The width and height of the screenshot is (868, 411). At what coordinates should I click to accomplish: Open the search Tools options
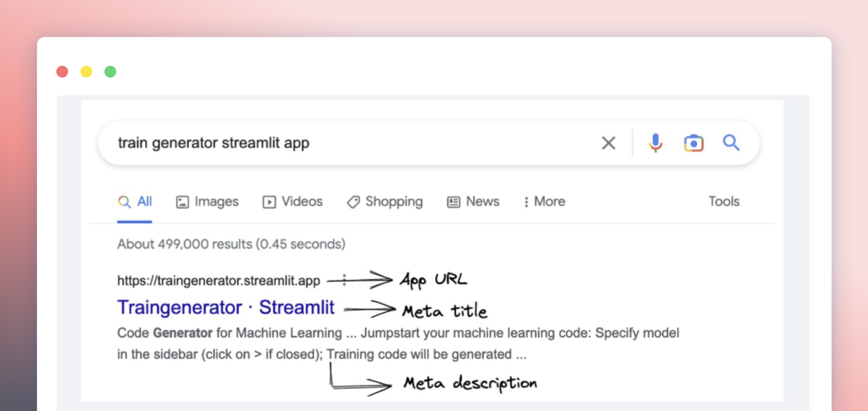click(724, 201)
